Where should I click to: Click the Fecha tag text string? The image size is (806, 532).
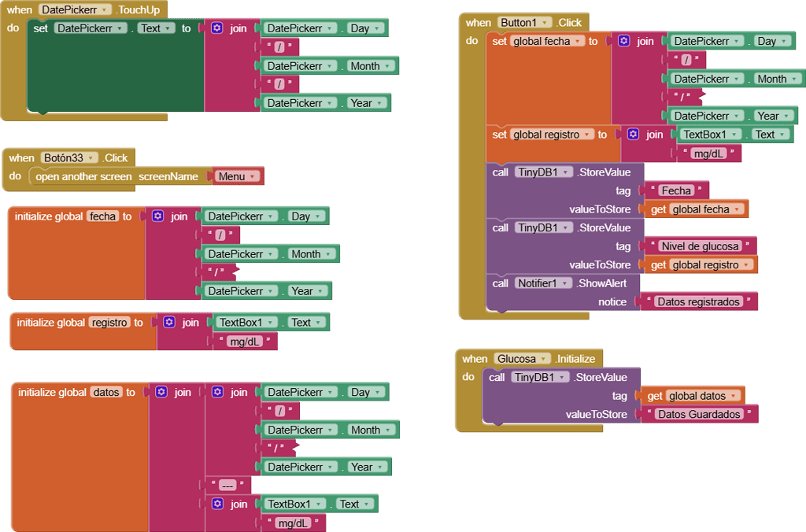[x=677, y=190]
